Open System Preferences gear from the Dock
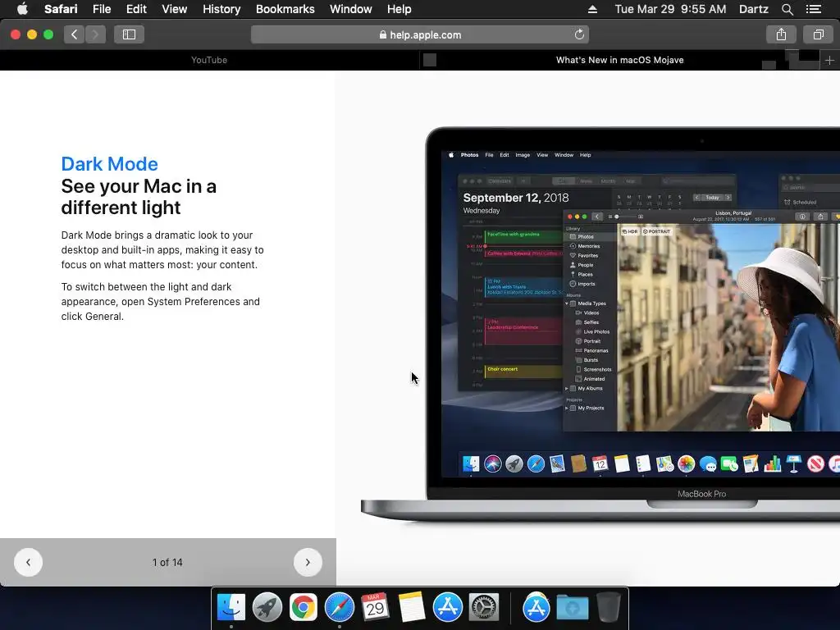Image resolution: width=840 pixels, height=630 pixels. 484,608
